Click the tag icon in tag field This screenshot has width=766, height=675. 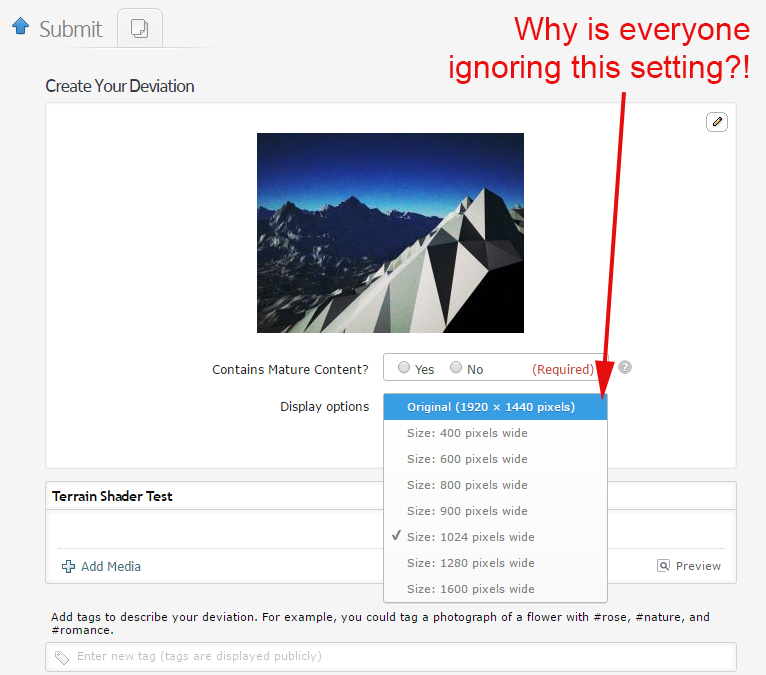pos(62,657)
